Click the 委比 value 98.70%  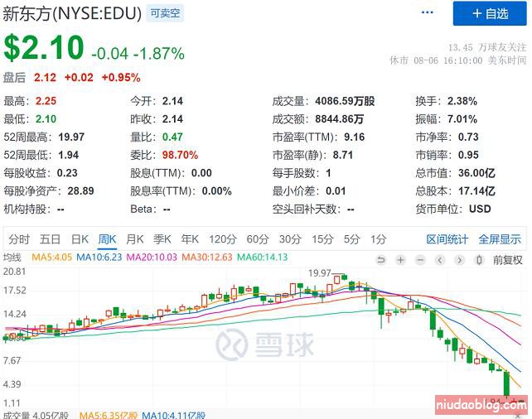click(180, 155)
